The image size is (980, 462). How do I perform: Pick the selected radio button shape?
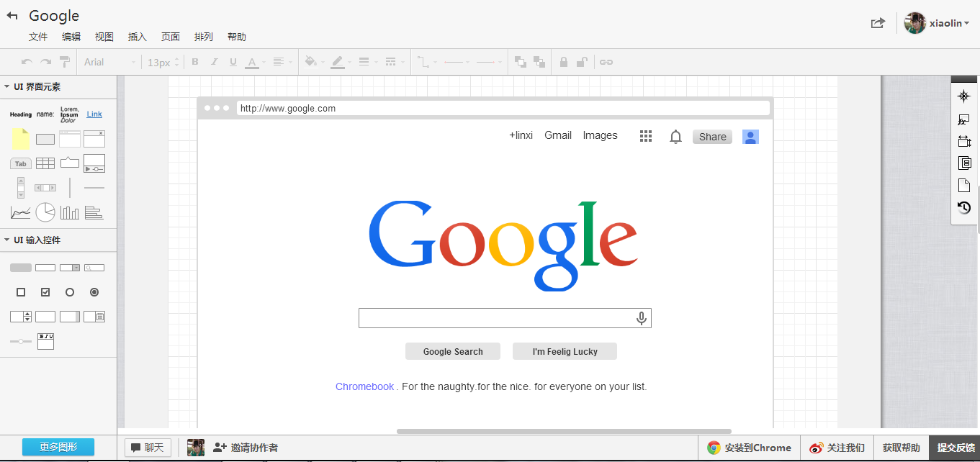tap(94, 292)
